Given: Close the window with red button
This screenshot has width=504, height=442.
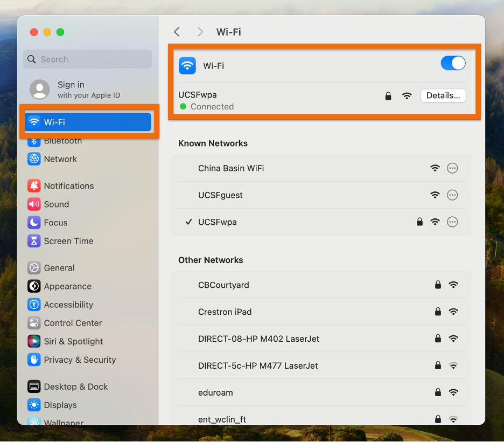Looking at the screenshot, I should click(x=34, y=32).
